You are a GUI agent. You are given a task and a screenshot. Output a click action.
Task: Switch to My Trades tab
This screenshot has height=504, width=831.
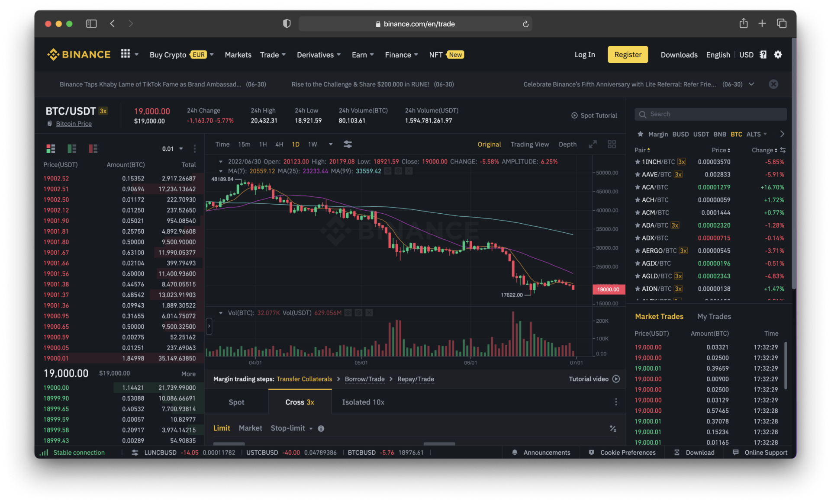[x=714, y=317]
